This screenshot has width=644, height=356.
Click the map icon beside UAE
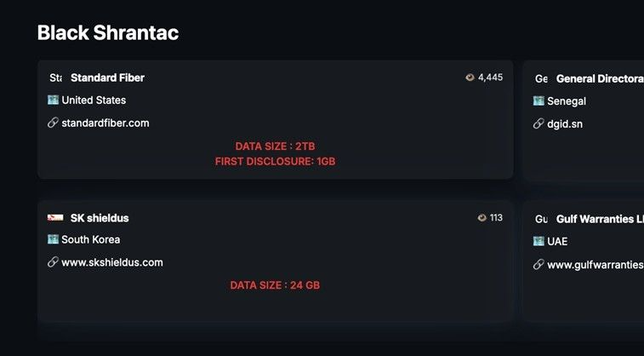pos(539,241)
